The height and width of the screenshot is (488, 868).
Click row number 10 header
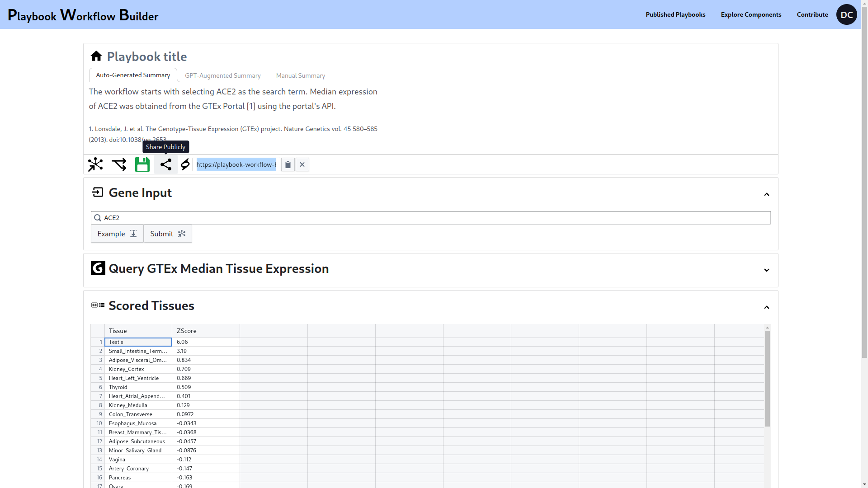[98, 423]
